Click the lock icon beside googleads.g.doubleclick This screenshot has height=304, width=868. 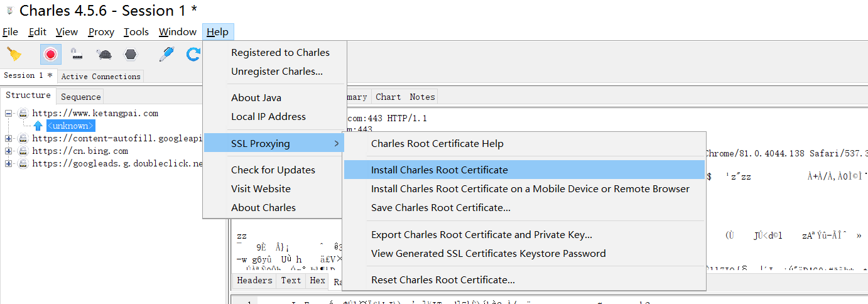coord(23,164)
